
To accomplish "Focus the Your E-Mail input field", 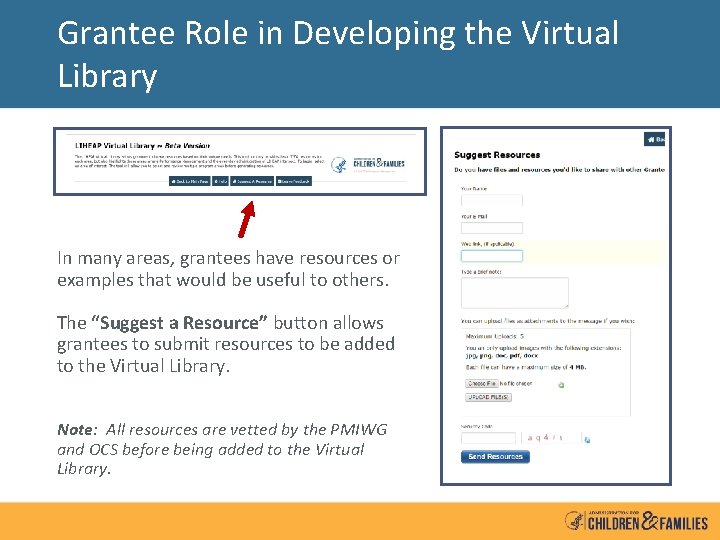I will pos(492,228).
